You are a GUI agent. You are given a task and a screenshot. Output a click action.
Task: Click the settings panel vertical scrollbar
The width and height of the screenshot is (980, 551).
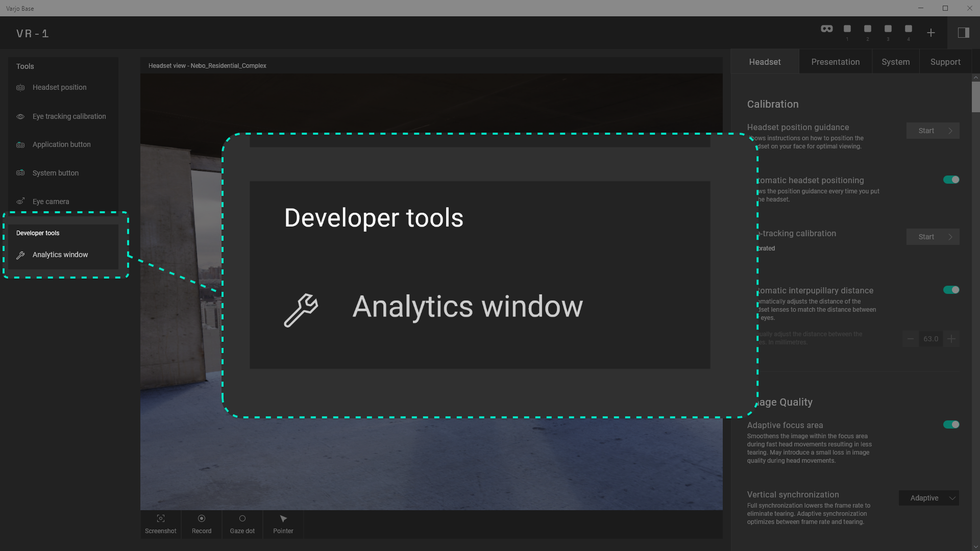(976, 96)
